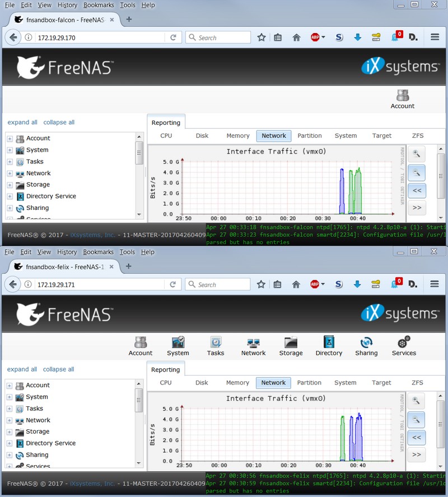Open Network icon in felix window toolbar
The height and width of the screenshot is (497, 448).
point(253,346)
